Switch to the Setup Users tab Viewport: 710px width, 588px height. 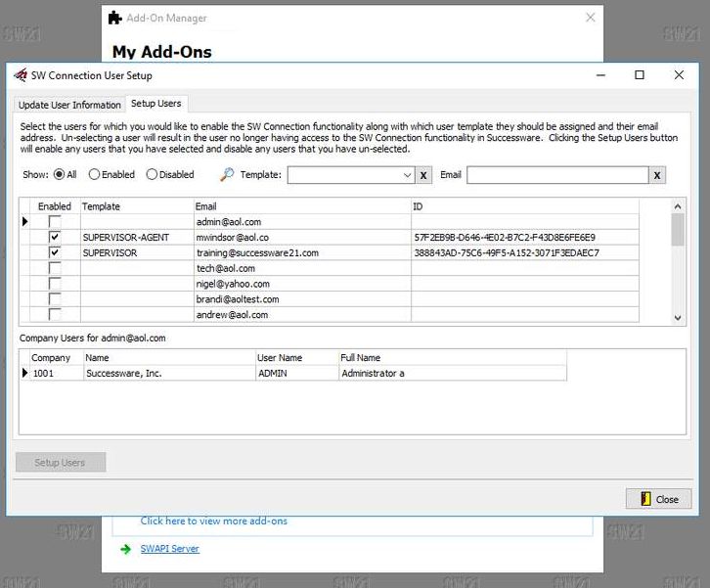pos(156,104)
